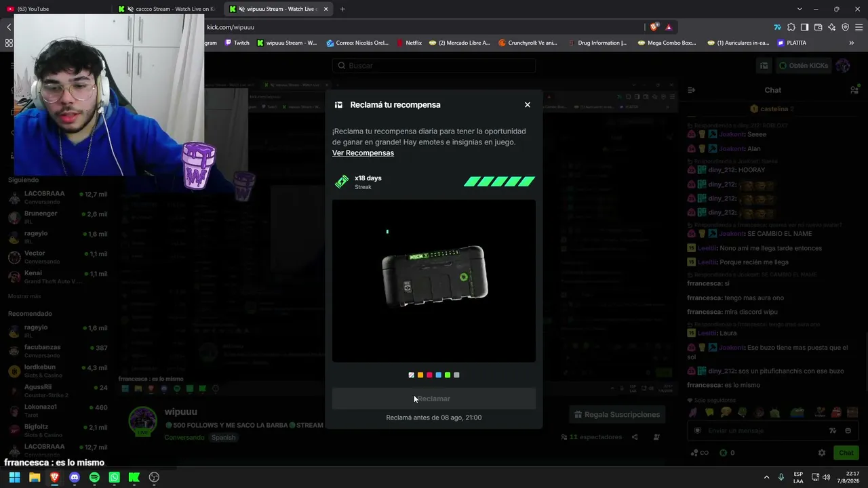Open File Explorer from taskbar
The width and height of the screenshot is (868, 488).
pos(35,477)
